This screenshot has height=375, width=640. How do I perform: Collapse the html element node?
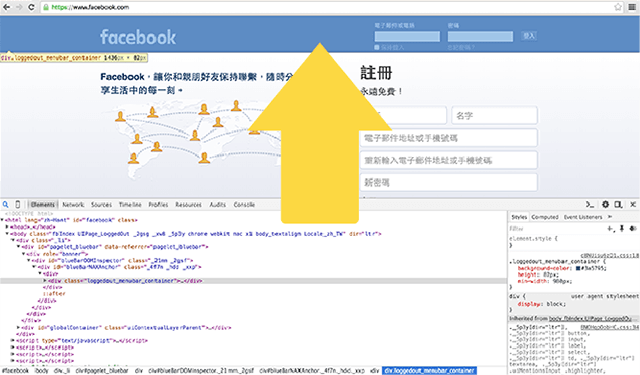2,220
